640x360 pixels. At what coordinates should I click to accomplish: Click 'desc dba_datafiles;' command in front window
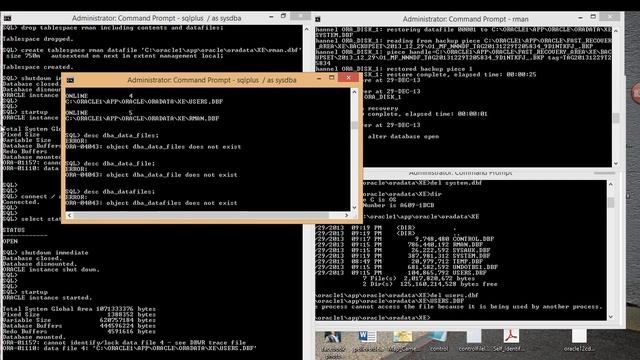(119, 191)
